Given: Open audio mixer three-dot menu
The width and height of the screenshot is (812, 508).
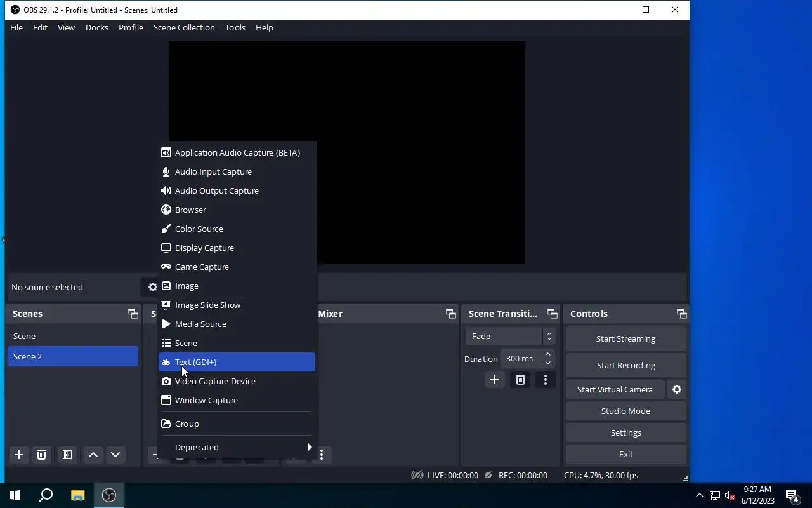Looking at the screenshot, I should [322, 455].
